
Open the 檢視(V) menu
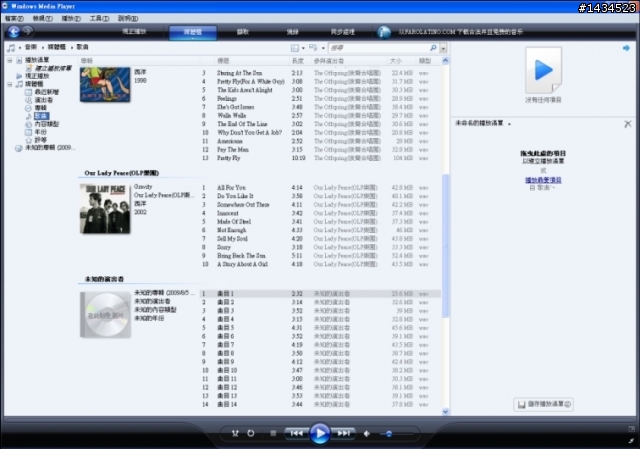[x=42, y=18]
